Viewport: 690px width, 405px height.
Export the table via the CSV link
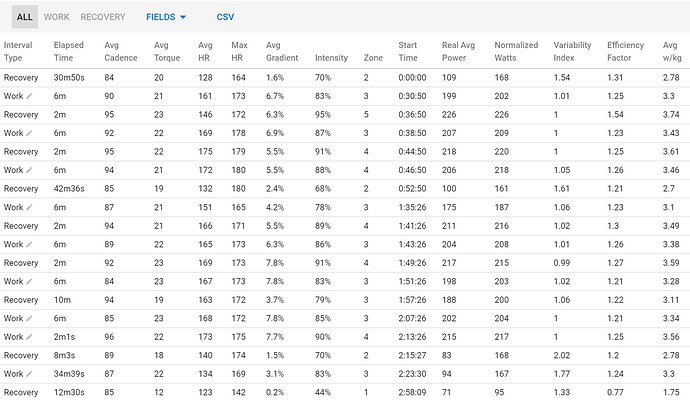point(225,17)
